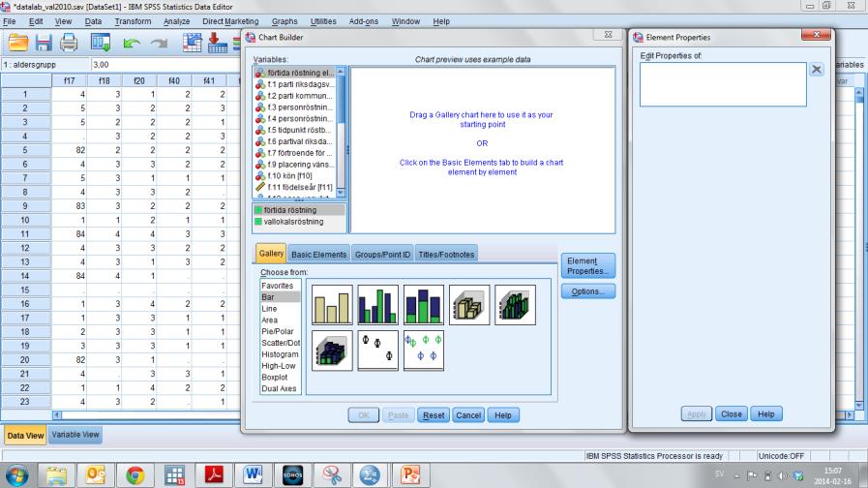868x488 pixels.
Task: Open Snipping Tool scissors in taskbar
Action: click(x=332, y=475)
